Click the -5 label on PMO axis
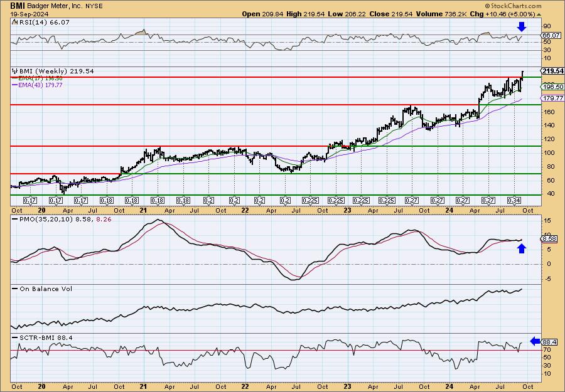The width and height of the screenshot is (565, 392). [x=547, y=278]
